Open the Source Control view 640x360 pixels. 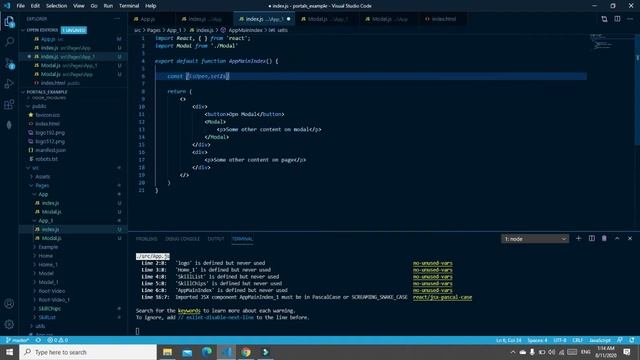(x=9, y=63)
